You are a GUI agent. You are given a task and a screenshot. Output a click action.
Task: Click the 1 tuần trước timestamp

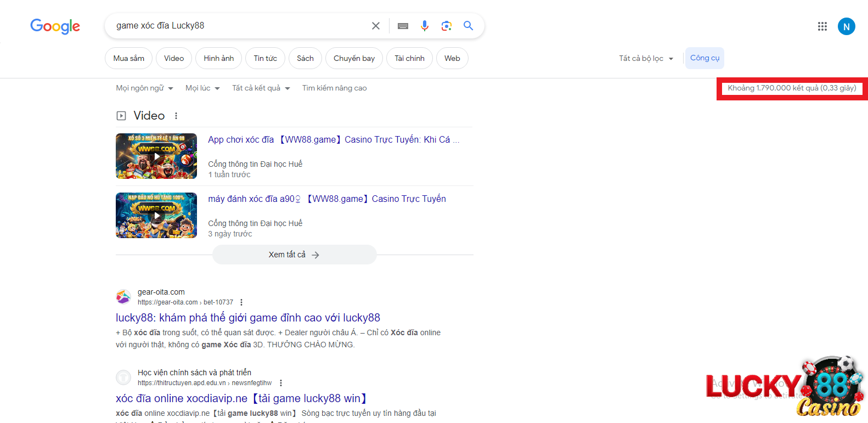click(x=229, y=174)
